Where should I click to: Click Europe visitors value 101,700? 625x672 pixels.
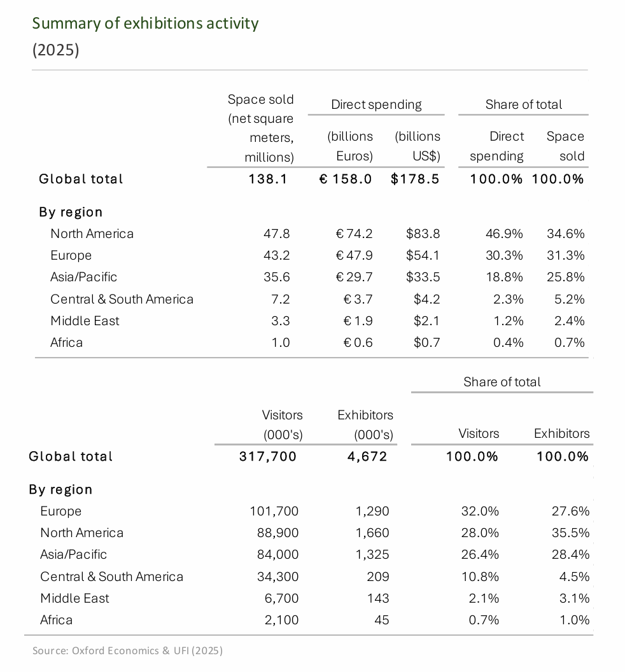point(274,511)
